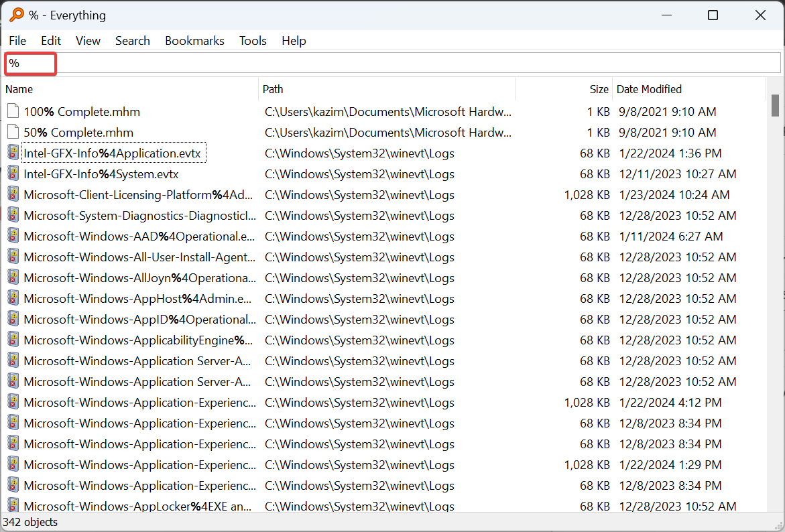Select the Microsoft-Windows-AAD%4Operational file name

point(139,237)
